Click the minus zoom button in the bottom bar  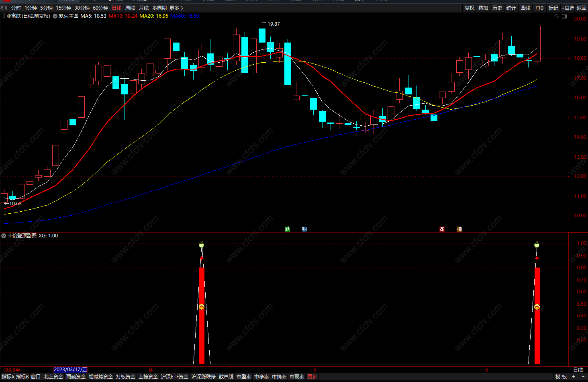coord(583,377)
